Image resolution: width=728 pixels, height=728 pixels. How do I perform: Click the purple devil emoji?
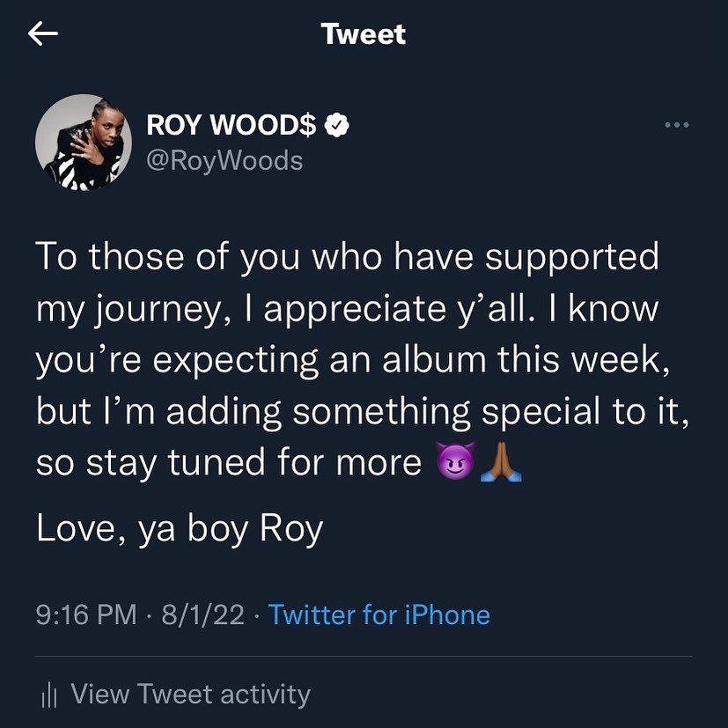(456, 462)
